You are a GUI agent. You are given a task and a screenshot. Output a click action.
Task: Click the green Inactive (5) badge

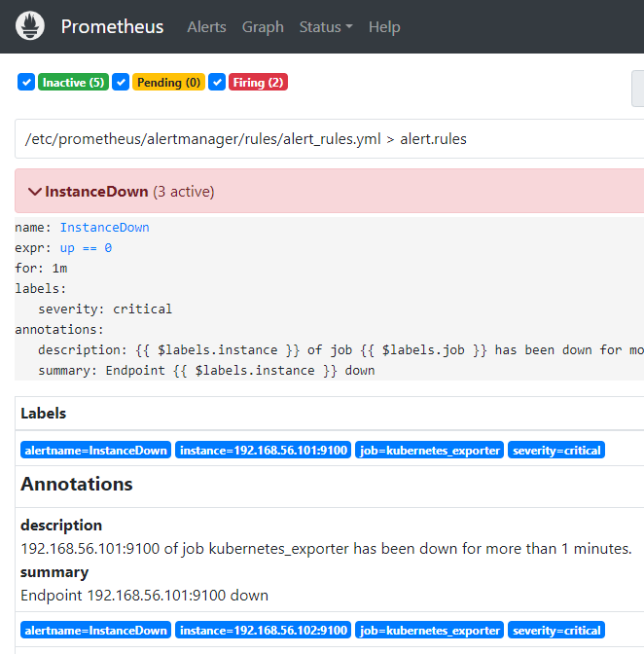pyautogui.click(x=73, y=82)
